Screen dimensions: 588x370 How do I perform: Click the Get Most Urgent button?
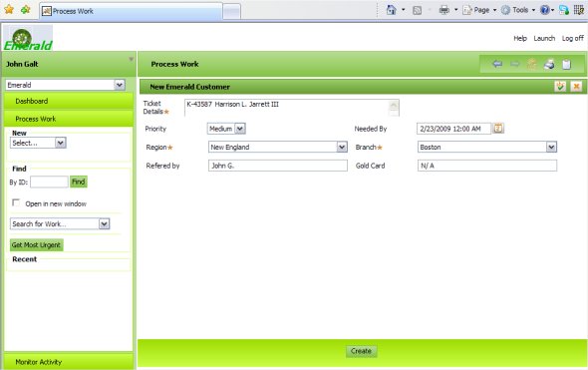(36, 245)
